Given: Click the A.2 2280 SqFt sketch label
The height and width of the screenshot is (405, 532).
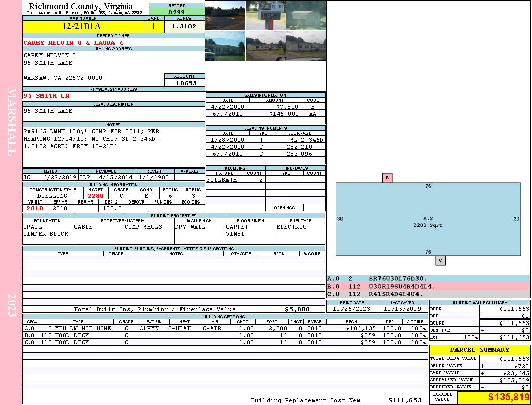Looking at the screenshot, I should click(428, 222).
